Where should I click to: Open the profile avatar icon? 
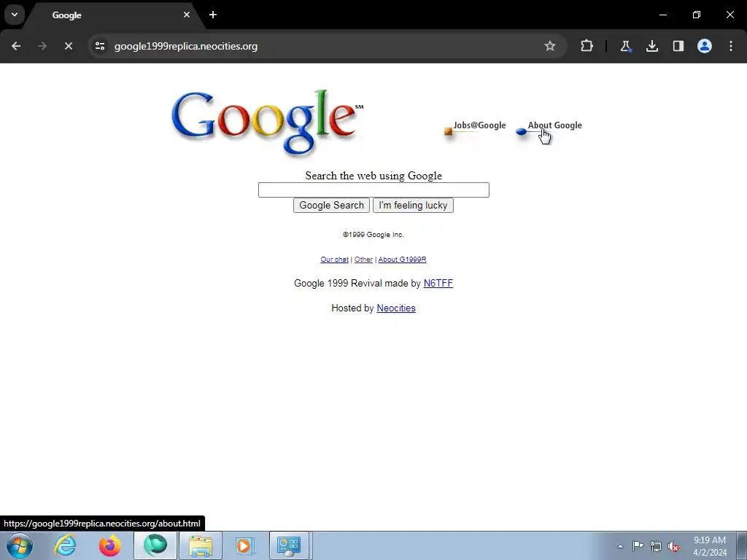[704, 46]
